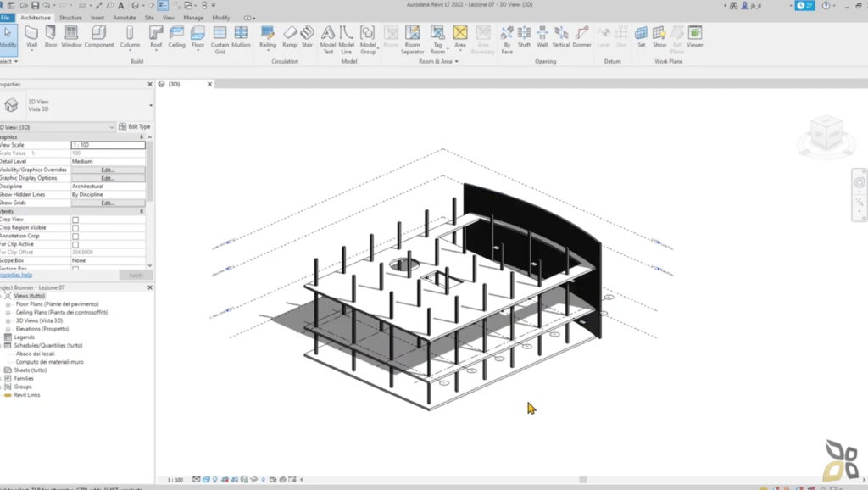Select the Mullion tool
The height and width of the screenshot is (490, 868).
[x=241, y=37]
